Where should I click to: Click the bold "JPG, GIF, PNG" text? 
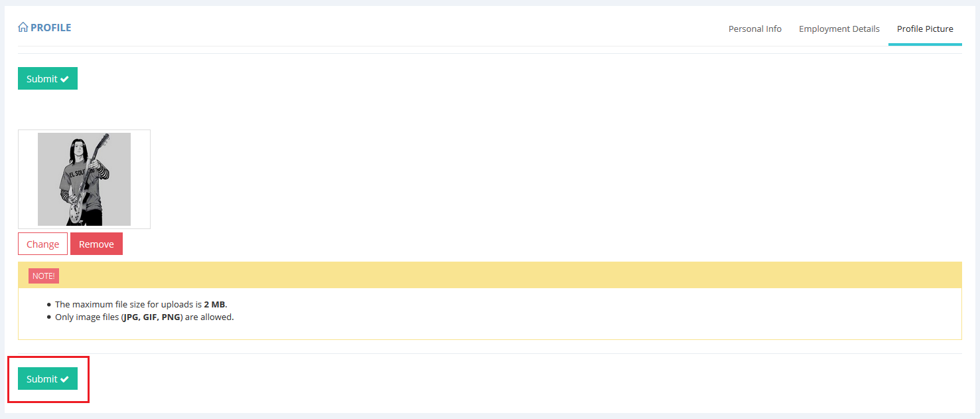click(x=153, y=317)
